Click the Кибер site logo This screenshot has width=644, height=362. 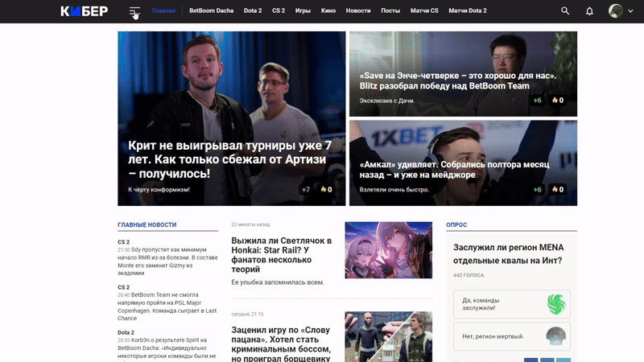point(85,11)
